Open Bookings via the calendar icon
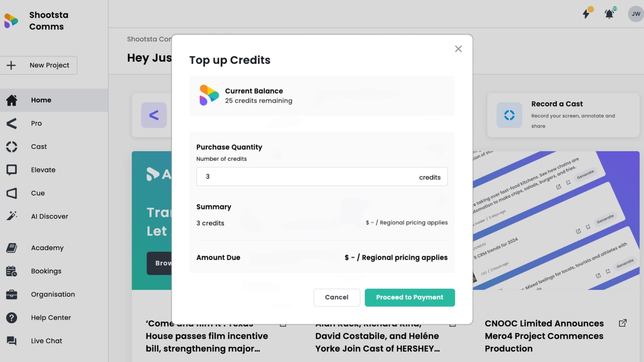The width and height of the screenshot is (644, 362). (x=12, y=271)
